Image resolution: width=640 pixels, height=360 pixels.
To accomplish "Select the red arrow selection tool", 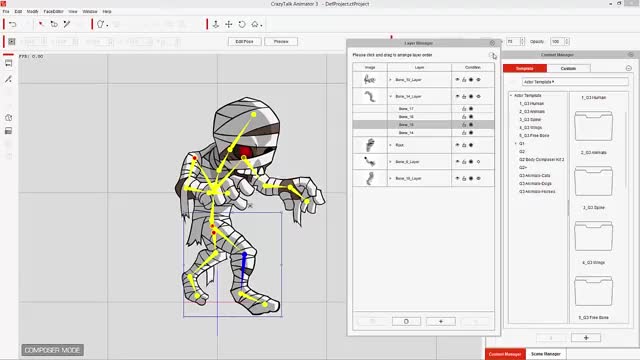I will tap(41, 24).
